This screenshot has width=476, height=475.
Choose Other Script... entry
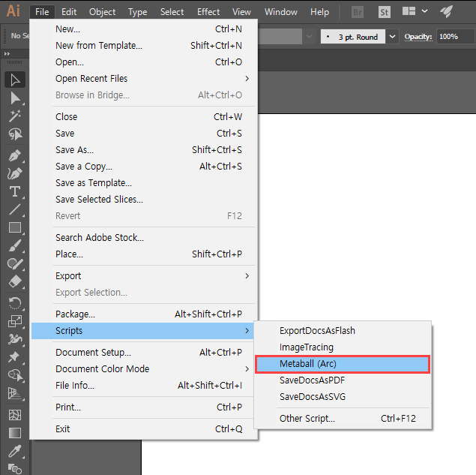click(343, 419)
